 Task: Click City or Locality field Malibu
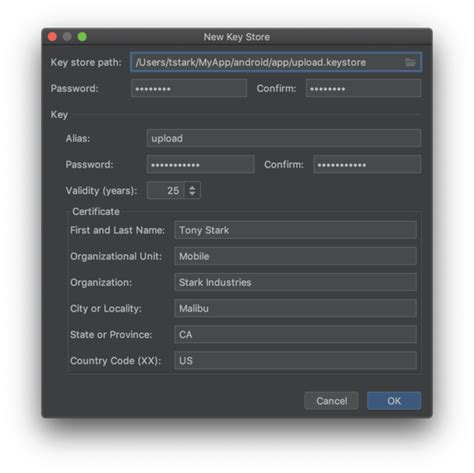point(295,308)
